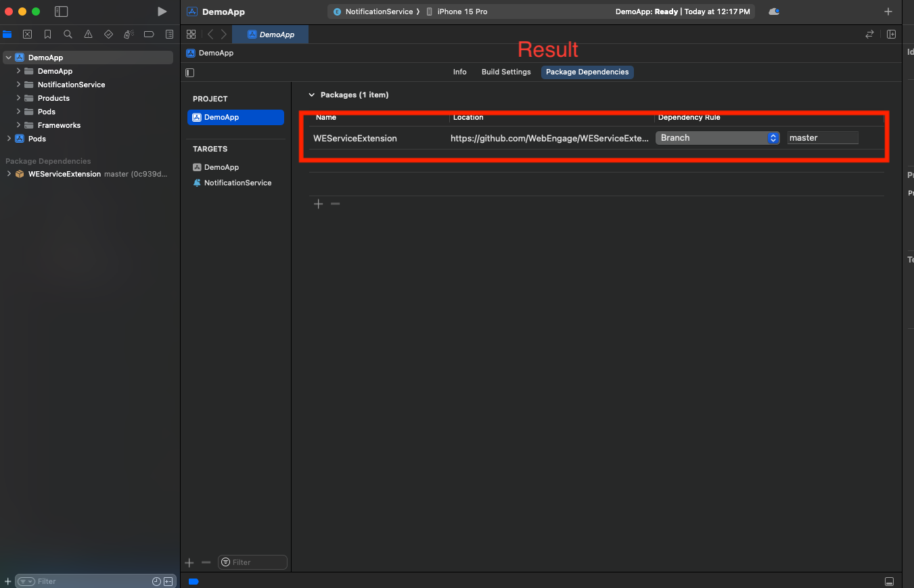Screen dimensions: 914x588
Task: Expand the Products folder
Action: 19,98
